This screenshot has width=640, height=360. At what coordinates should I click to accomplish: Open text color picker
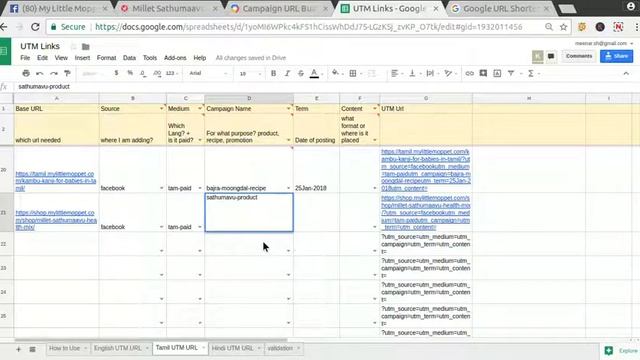(x=314, y=73)
